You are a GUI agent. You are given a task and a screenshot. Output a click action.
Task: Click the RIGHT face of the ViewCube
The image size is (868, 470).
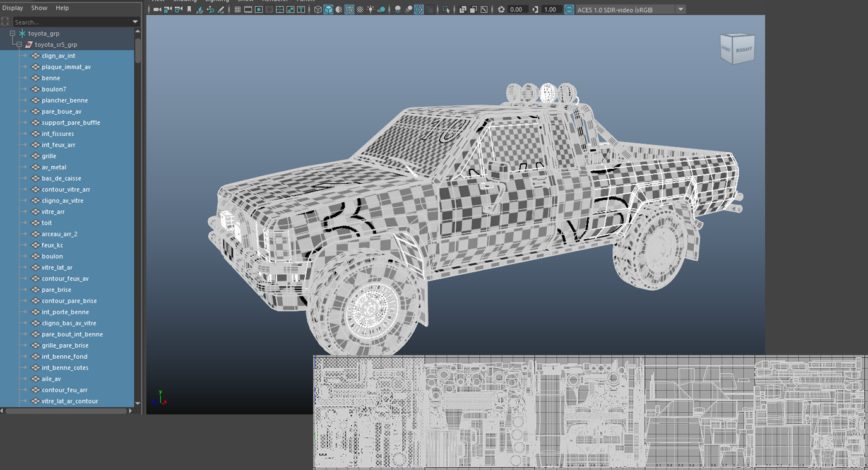pyautogui.click(x=744, y=49)
